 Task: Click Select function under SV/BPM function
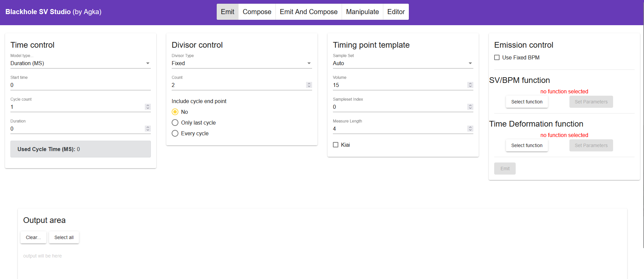526,102
